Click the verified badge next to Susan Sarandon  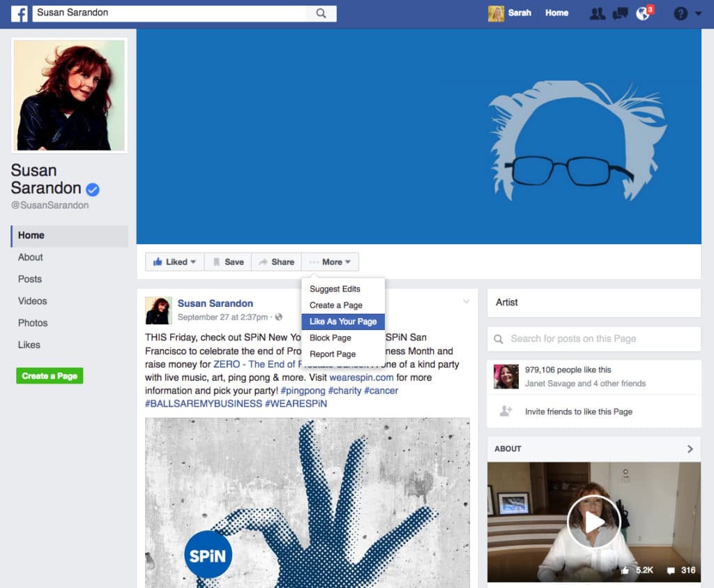(x=93, y=189)
